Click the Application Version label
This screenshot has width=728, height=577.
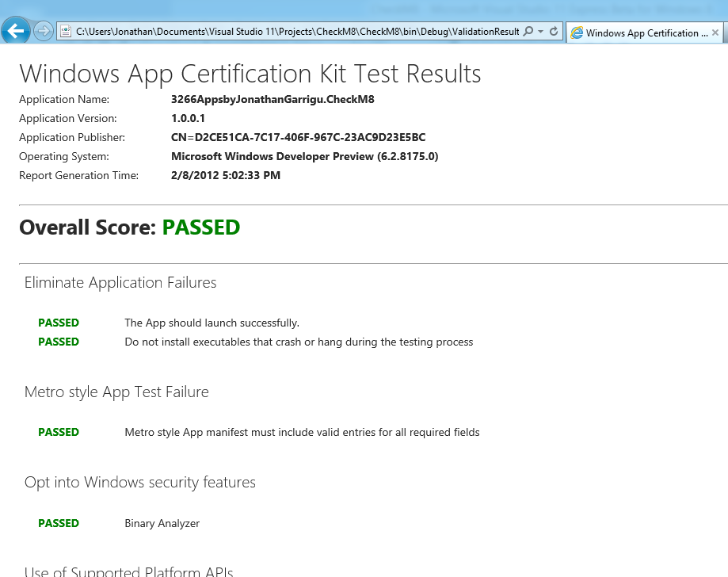pyautogui.click(x=68, y=118)
